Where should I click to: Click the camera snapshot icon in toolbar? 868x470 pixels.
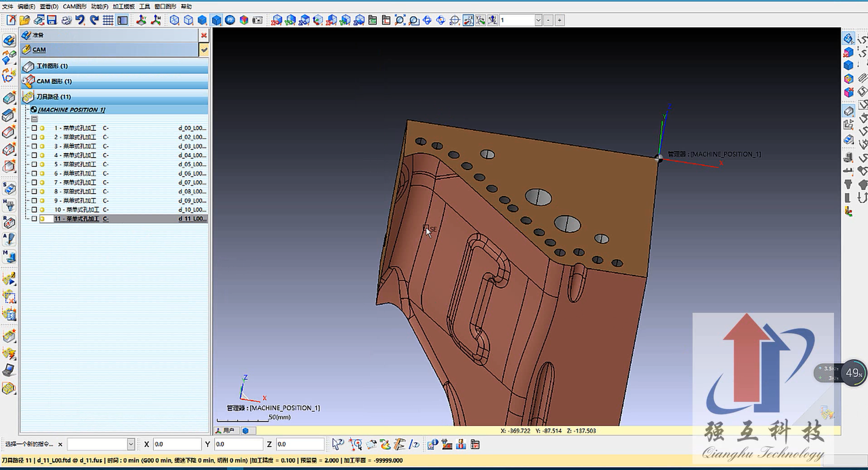[257, 20]
